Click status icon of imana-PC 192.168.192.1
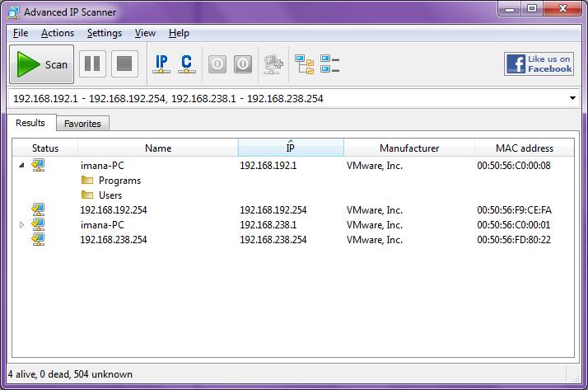Viewport: 588px width, 390px height. click(38, 165)
